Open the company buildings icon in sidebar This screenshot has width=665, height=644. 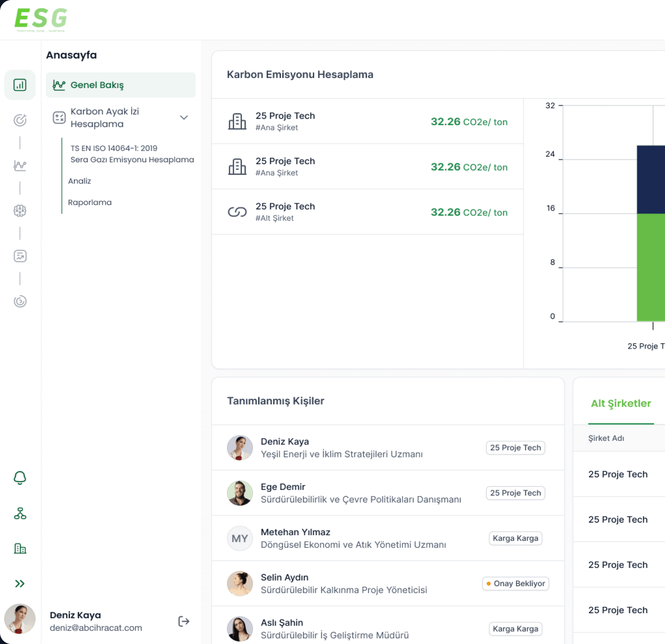tap(20, 548)
